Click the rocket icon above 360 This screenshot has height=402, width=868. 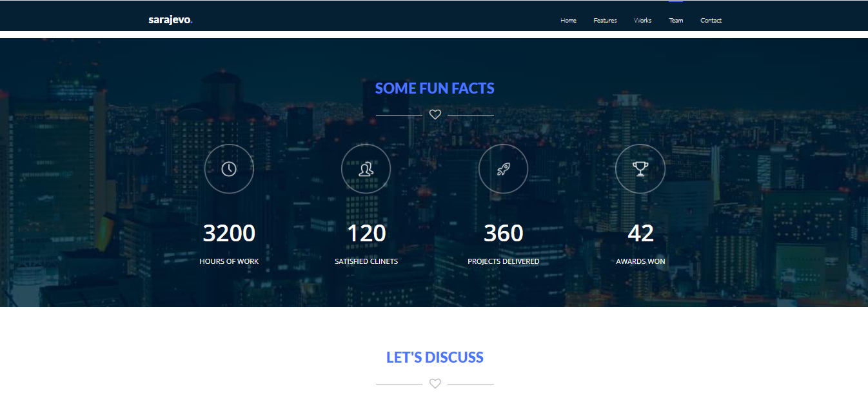point(504,168)
